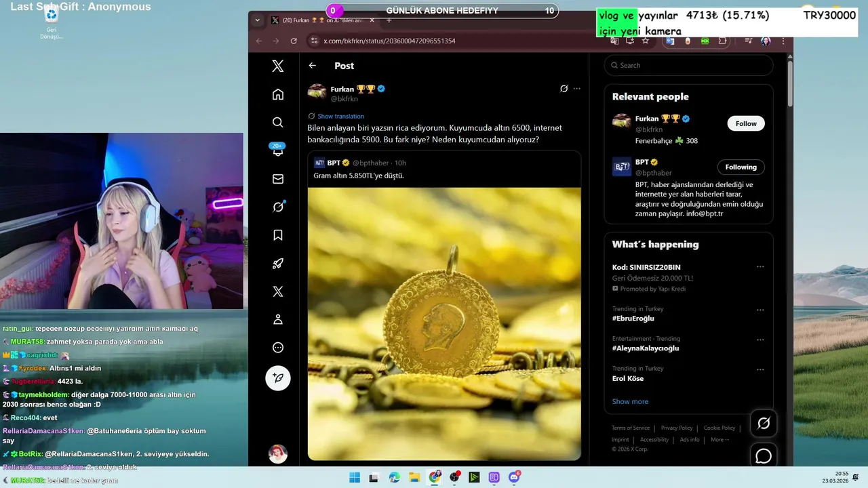Open a new tab with plus button

pos(389,20)
